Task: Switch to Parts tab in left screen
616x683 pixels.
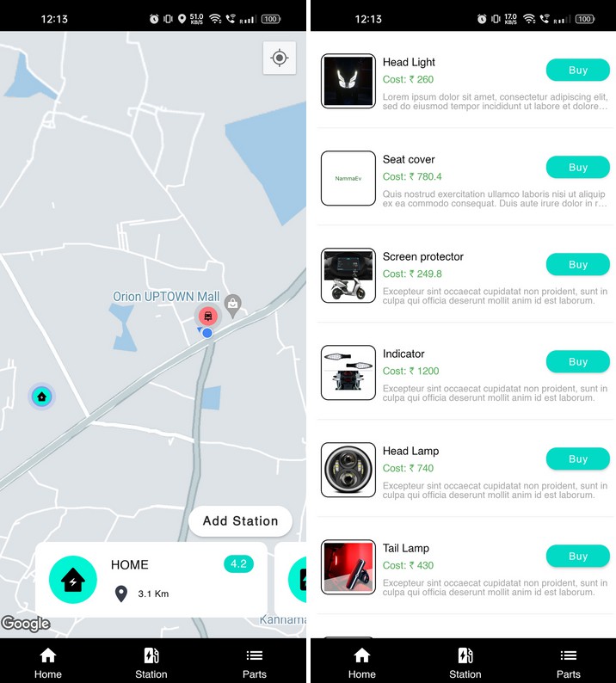Action: click(255, 663)
